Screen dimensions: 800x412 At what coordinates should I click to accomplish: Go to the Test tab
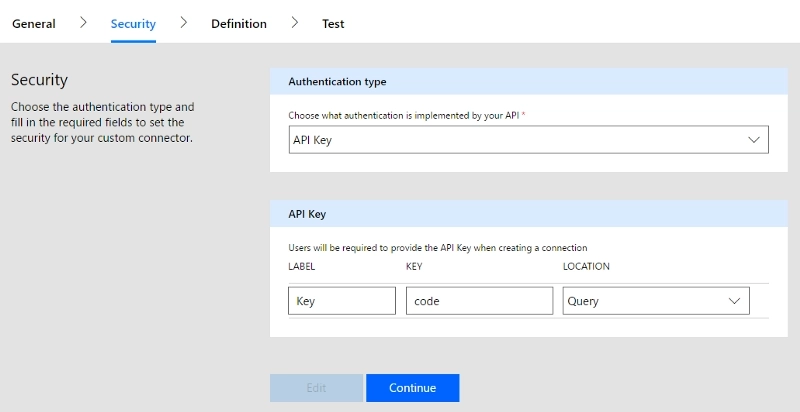[333, 24]
